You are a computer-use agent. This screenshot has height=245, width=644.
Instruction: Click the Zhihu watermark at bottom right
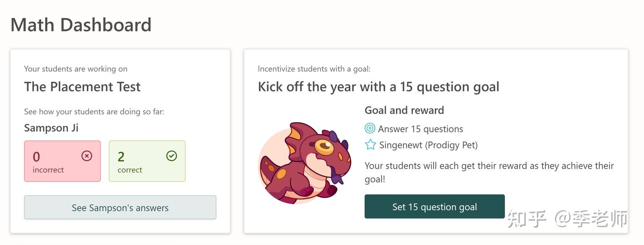567,219
